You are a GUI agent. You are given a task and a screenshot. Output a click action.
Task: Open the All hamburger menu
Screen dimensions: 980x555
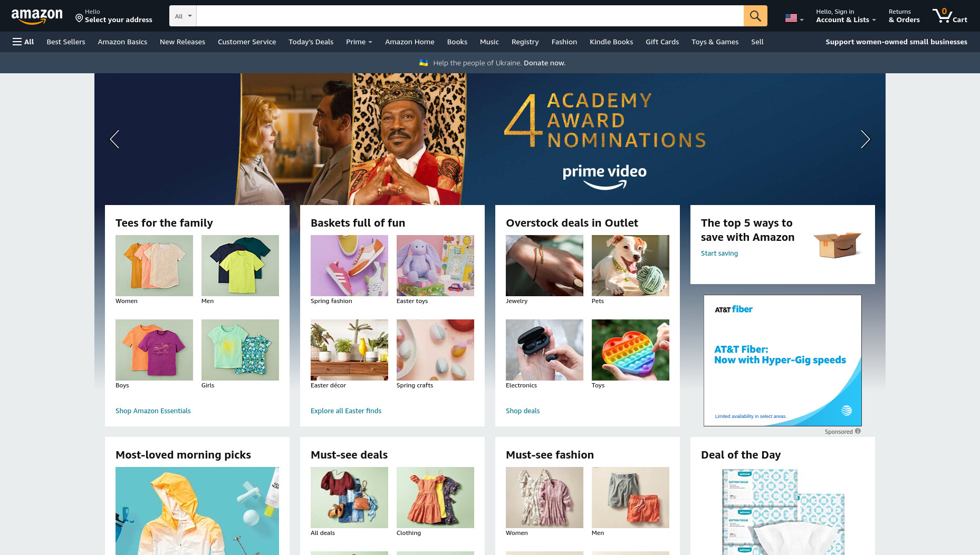(x=23, y=42)
